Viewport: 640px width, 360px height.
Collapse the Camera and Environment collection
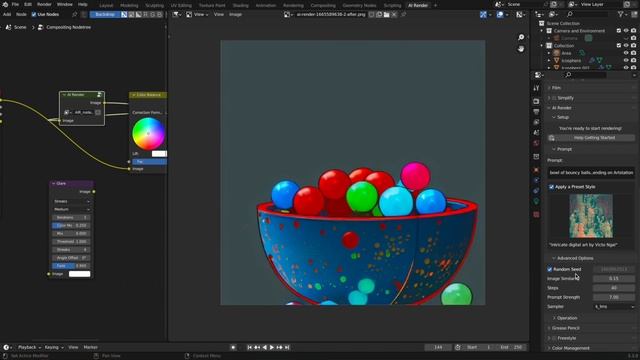(542, 31)
